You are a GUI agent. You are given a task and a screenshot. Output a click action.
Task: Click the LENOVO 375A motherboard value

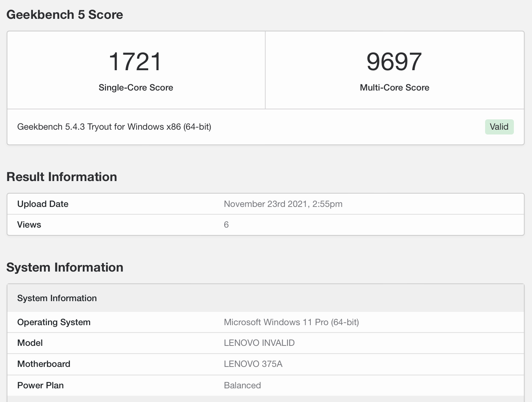[x=253, y=364]
